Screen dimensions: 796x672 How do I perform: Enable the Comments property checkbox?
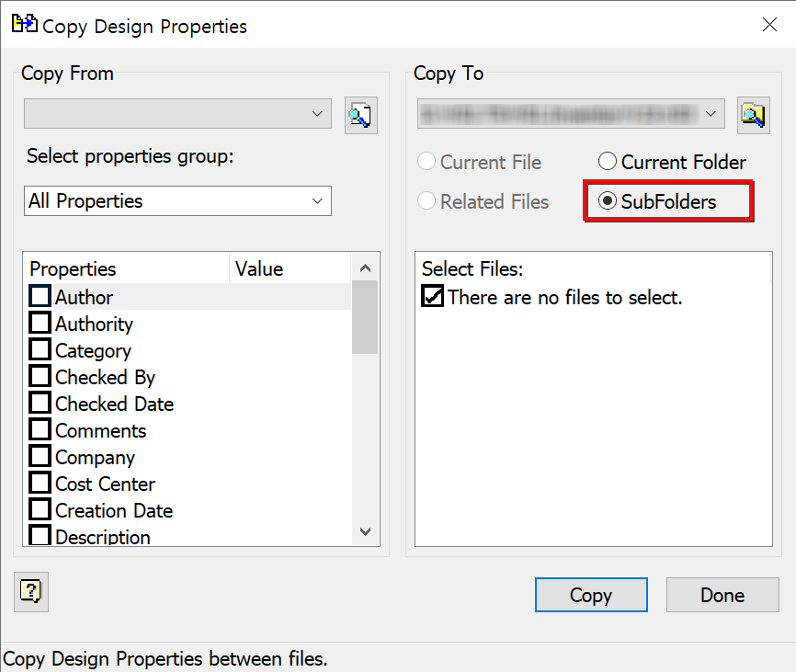click(x=39, y=429)
